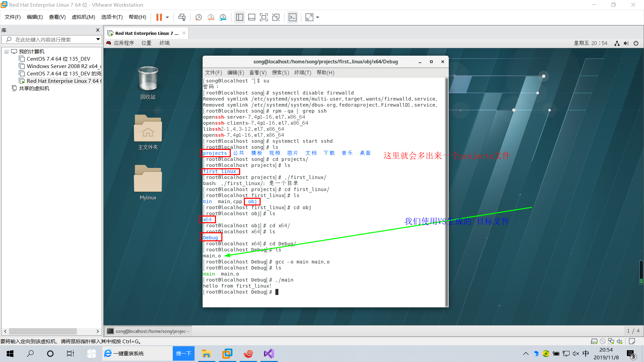Collapse the 我的计算机 tree node
644x362 pixels.
coord(6,52)
